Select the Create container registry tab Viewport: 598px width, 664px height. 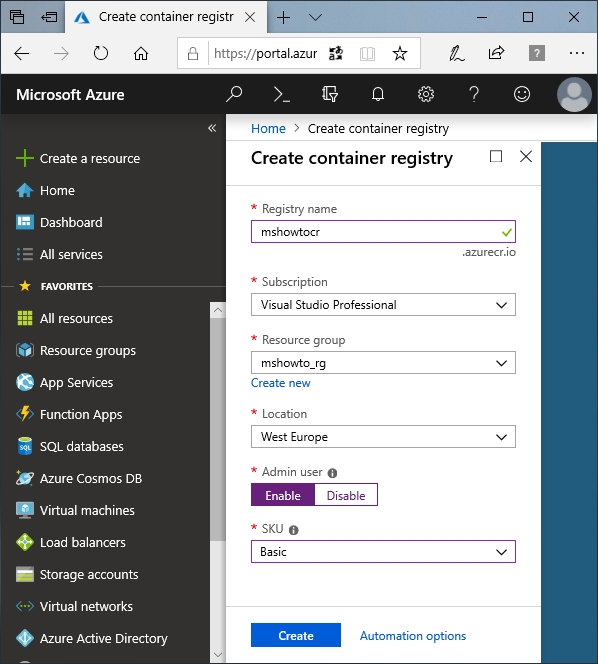pyautogui.click(x=166, y=17)
